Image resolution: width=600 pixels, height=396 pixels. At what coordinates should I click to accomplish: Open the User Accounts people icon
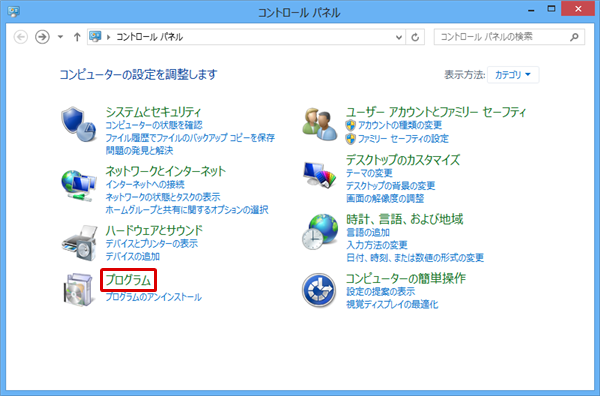[x=320, y=124]
